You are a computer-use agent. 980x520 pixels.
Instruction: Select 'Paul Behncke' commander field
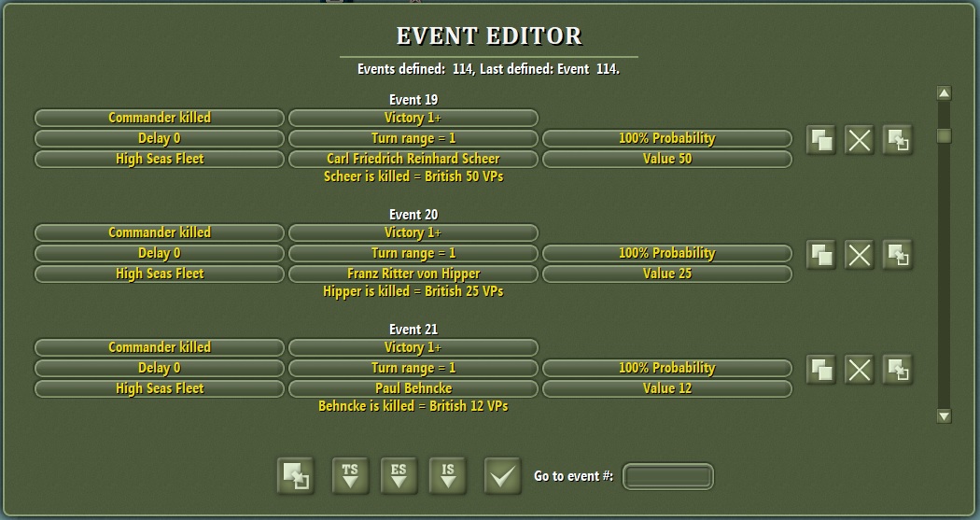tap(413, 389)
